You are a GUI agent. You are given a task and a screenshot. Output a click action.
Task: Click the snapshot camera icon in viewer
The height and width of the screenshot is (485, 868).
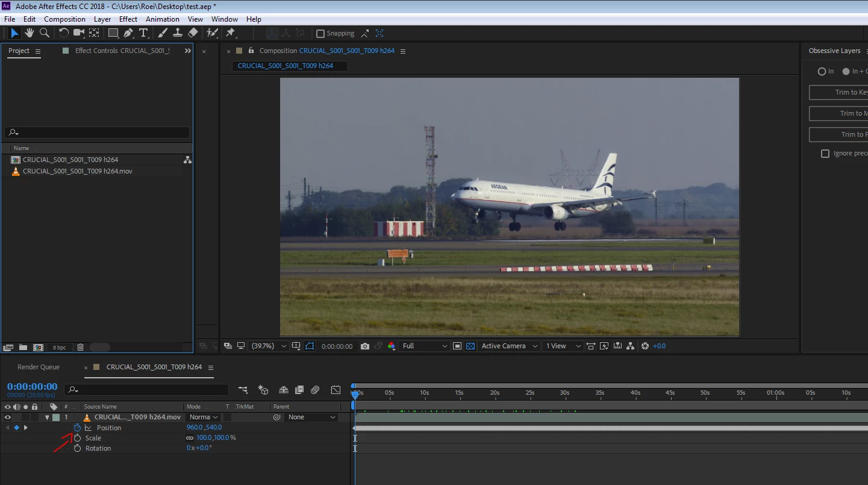[365, 346]
